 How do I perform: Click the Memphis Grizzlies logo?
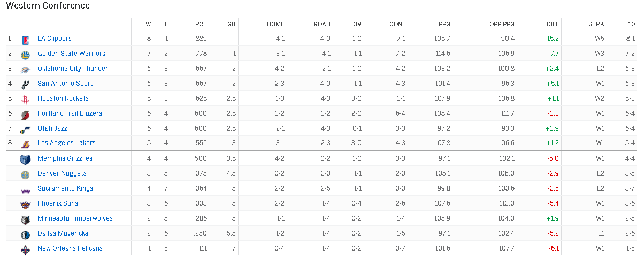(x=25, y=159)
